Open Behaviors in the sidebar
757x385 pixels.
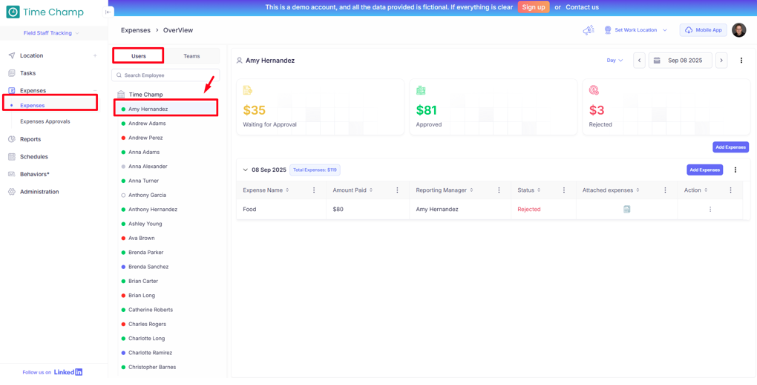tap(35, 174)
